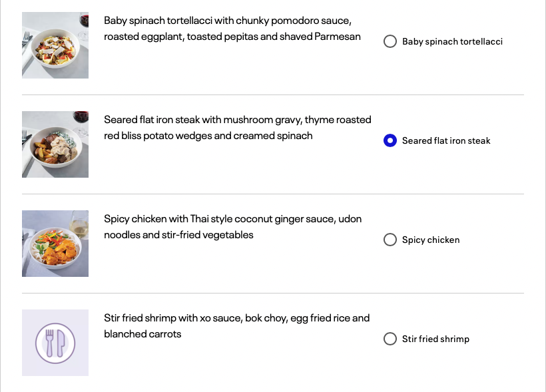Choose the Spicy chicken radio option
Image resolution: width=546 pixels, height=392 pixels.
[x=390, y=240]
